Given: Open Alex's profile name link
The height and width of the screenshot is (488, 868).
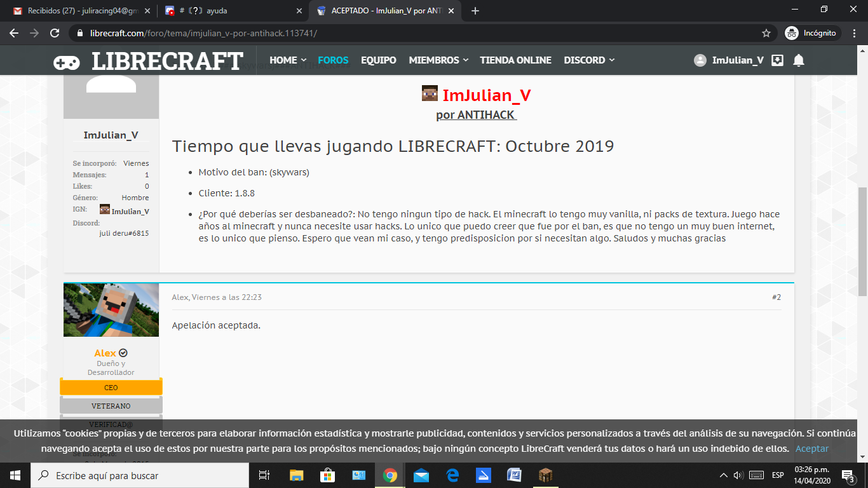Looking at the screenshot, I should click(x=105, y=353).
